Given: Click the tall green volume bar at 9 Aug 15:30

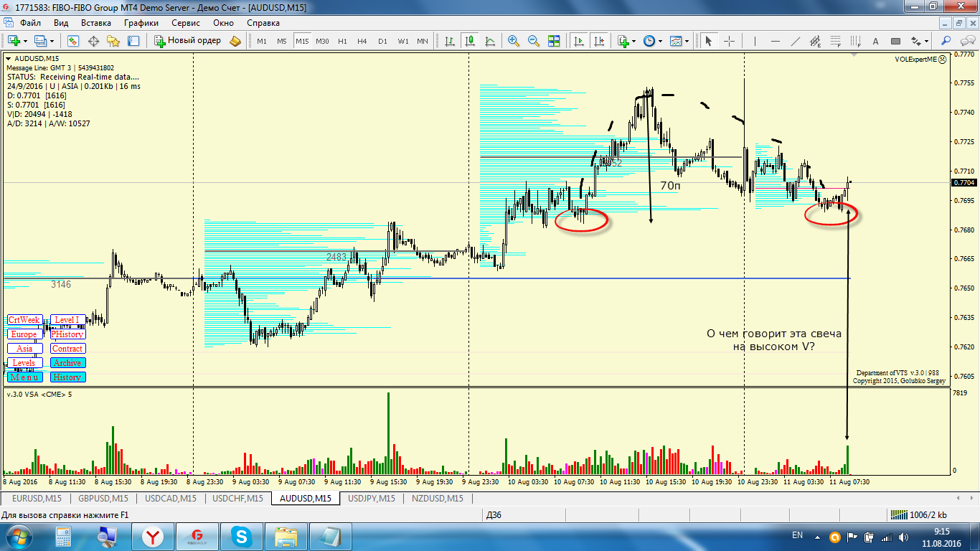Looking at the screenshot, I should (x=388, y=433).
